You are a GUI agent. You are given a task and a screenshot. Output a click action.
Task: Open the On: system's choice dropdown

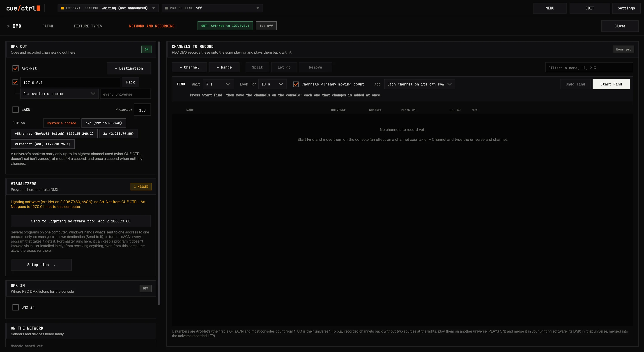click(x=59, y=94)
